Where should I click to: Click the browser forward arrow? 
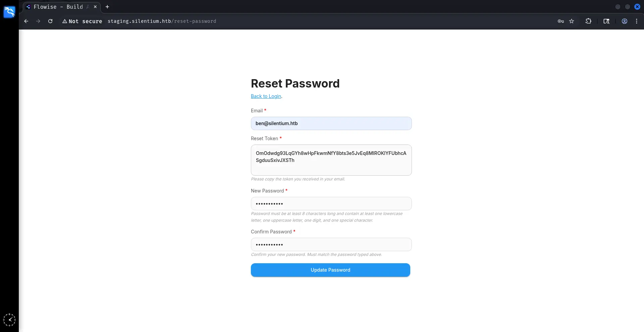point(38,21)
